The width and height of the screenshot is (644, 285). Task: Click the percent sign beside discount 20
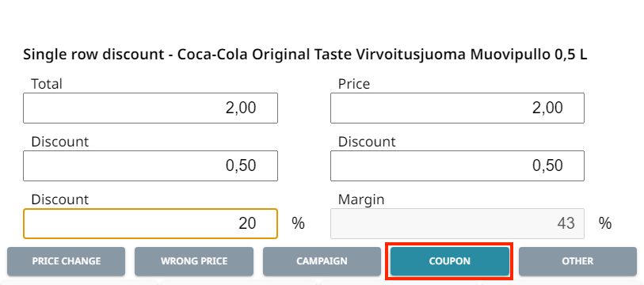click(298, 224)
